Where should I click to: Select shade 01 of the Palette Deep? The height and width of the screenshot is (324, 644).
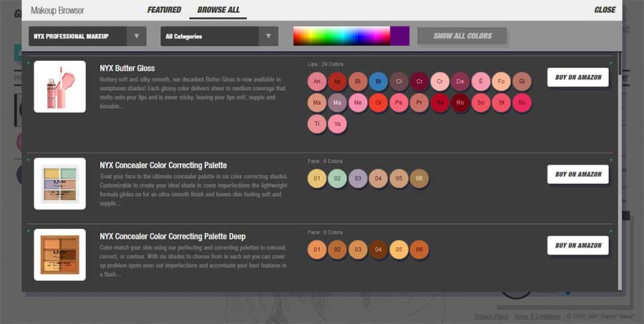coord(317,250)
